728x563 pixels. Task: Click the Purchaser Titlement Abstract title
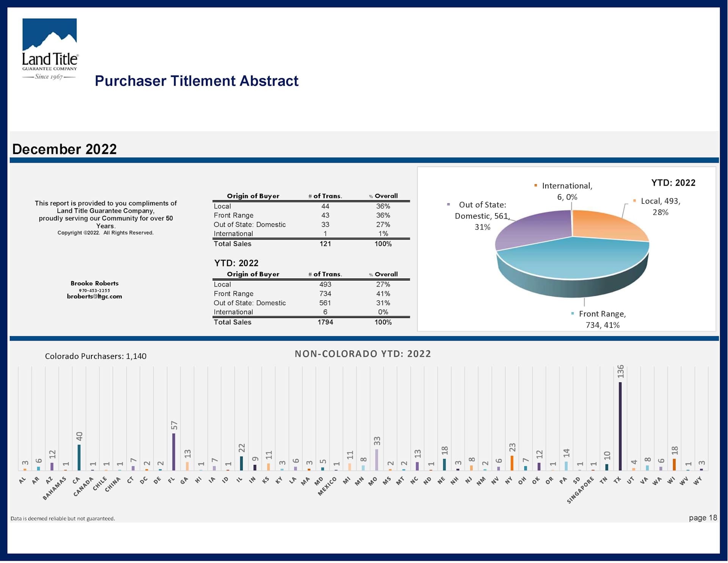click(196, 81)
